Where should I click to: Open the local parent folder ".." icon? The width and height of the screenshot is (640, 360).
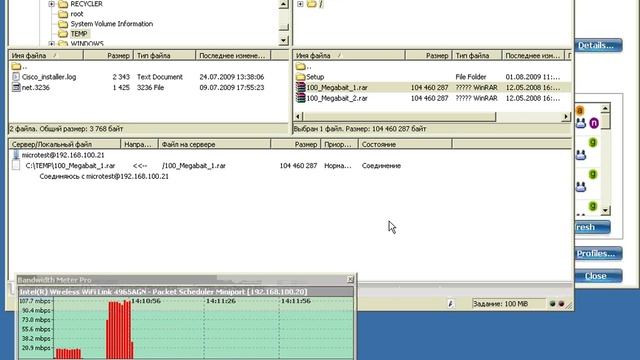[x=16, y=66]
